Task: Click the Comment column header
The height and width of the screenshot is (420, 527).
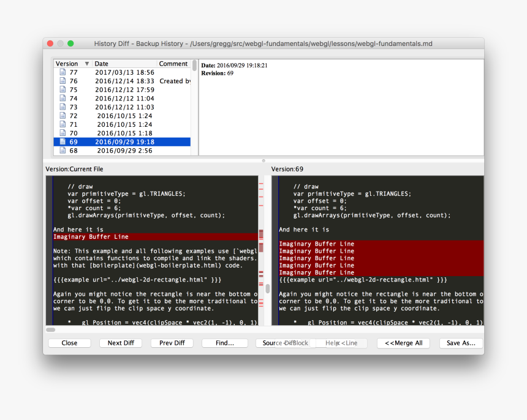Action: (x=173, y=64)
